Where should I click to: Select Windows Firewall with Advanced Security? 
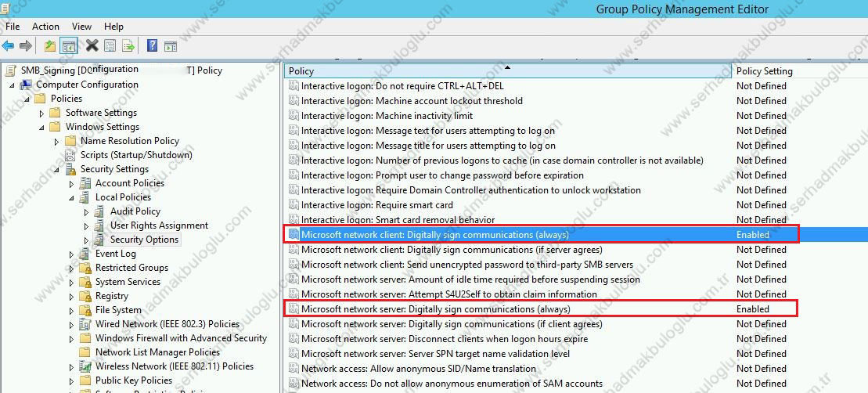coord(181,338)
